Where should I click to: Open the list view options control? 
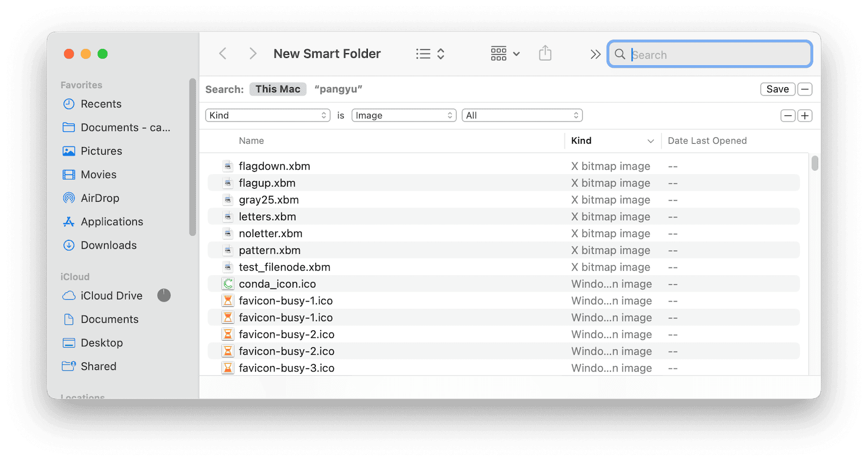pyautogui.click(x=430, y=54)
